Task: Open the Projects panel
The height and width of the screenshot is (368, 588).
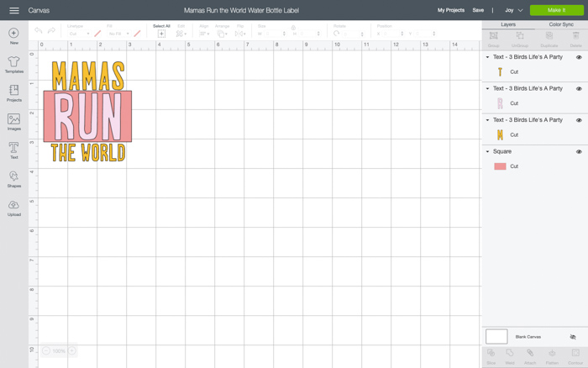Action: (14, 93)
